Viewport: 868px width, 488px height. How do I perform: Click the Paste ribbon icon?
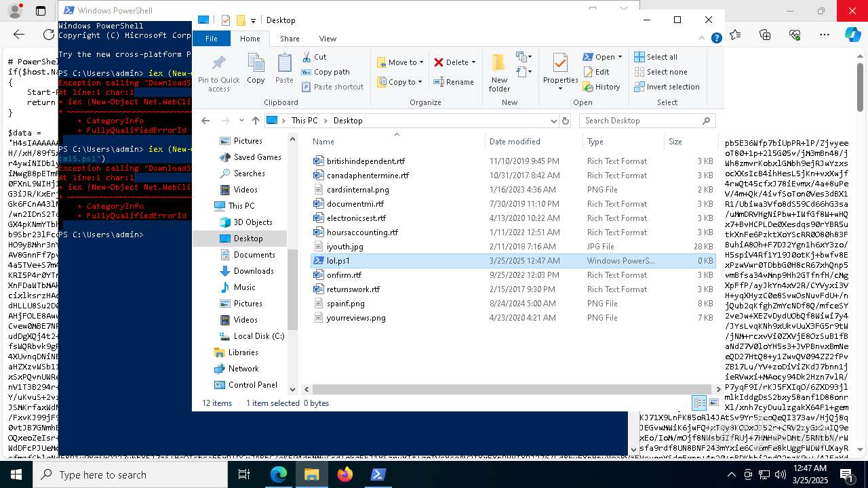click(284, 64)
